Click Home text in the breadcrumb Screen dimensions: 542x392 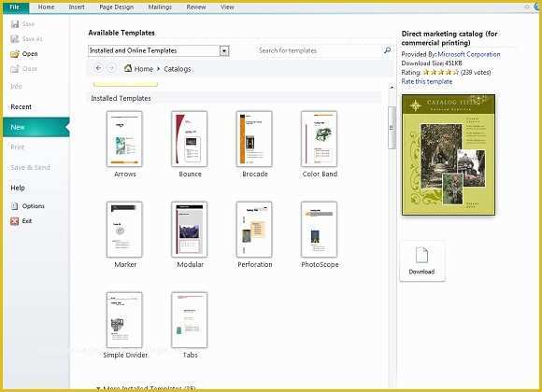click(144, 69)
